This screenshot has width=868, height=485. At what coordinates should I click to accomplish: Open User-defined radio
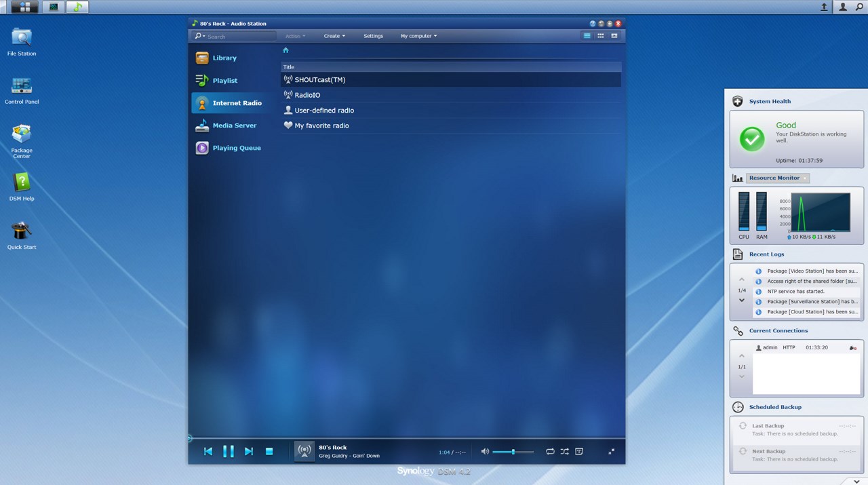click(451, 110)
